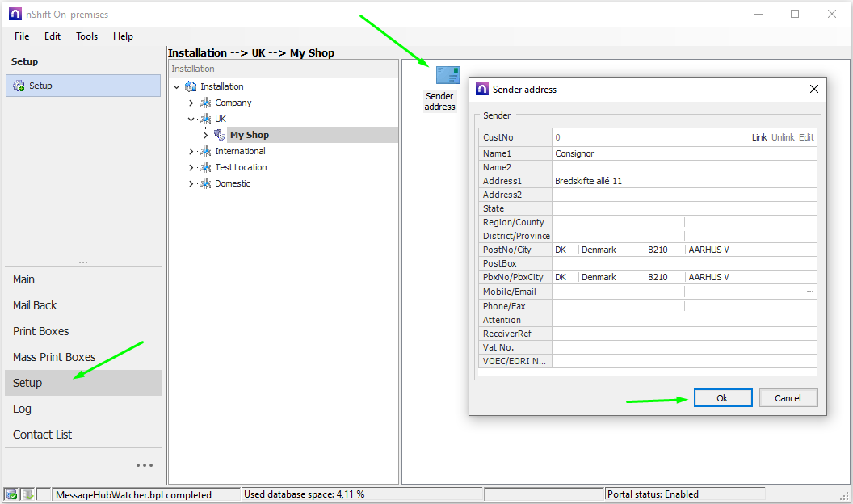The height and width of the screenshot is (504, 853).
Task: Click the Setup gear icon in top panel
Action: pos(19,86)
